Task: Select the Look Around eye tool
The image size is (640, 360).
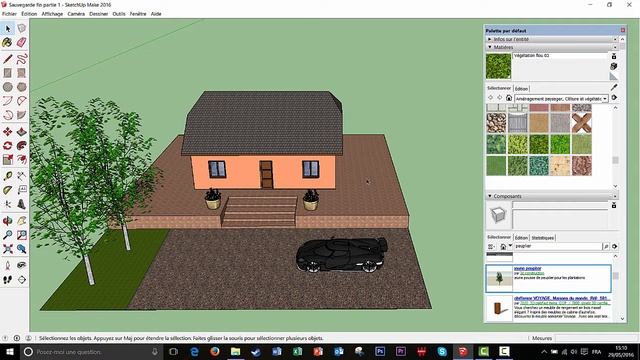Action: point(22,265)
